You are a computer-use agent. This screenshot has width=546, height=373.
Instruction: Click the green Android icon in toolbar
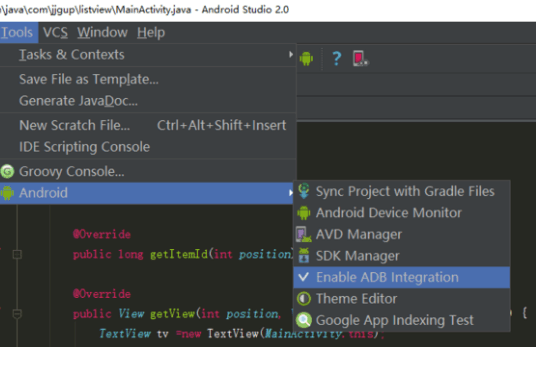coord(306,59)
